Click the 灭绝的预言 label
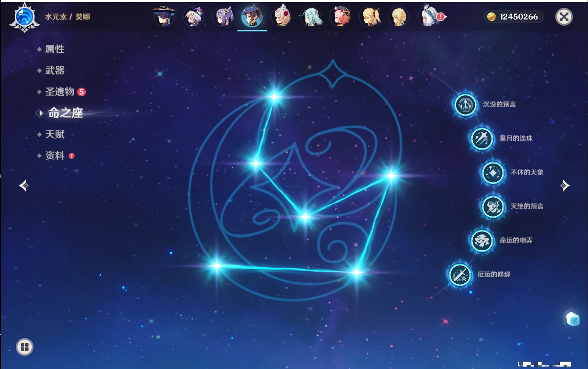 point(527,206)
